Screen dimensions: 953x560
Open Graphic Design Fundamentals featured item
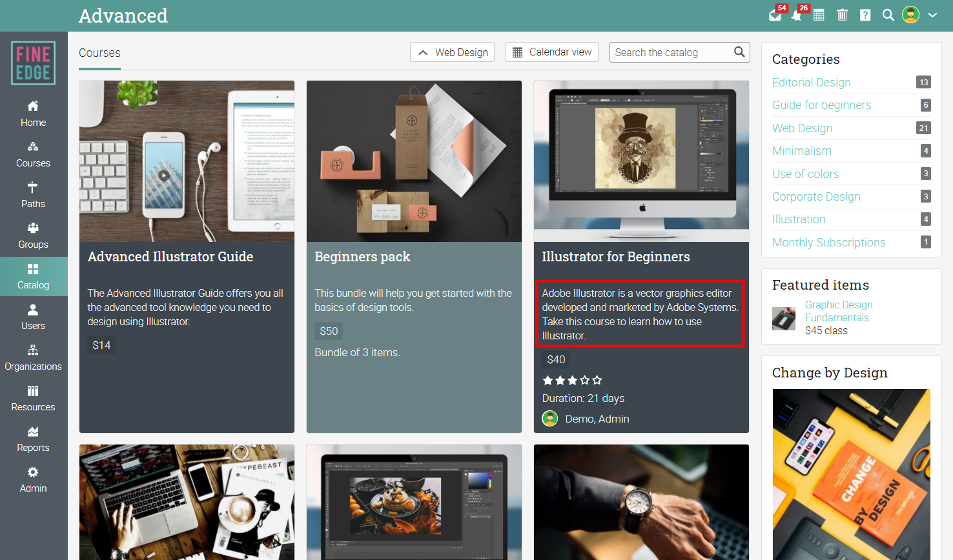839,311
